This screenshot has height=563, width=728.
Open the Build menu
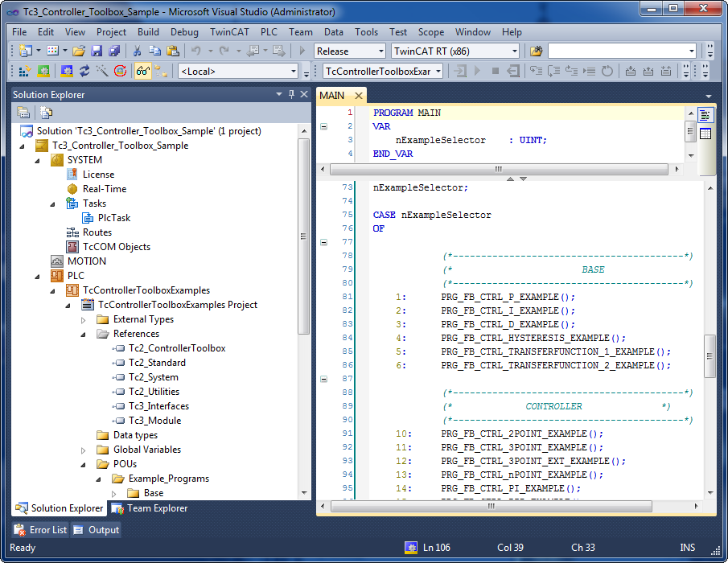[148, 32]
